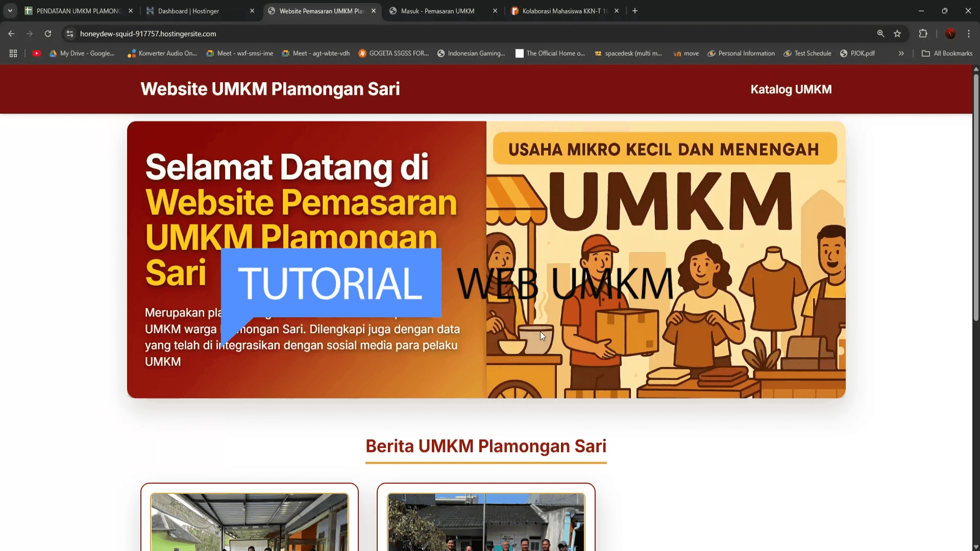Open second news card group photo
The height and width of the screenshot is (551, 980).
point(486,522)
